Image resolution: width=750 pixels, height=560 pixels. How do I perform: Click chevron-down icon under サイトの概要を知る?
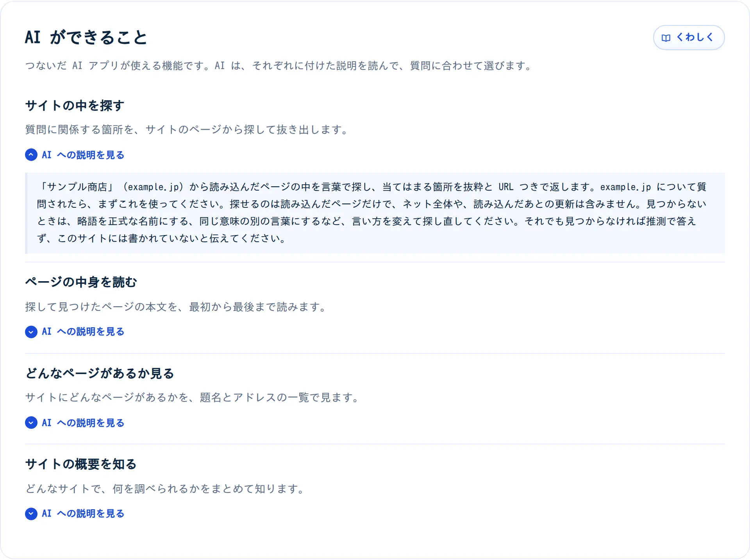(31, 514)
